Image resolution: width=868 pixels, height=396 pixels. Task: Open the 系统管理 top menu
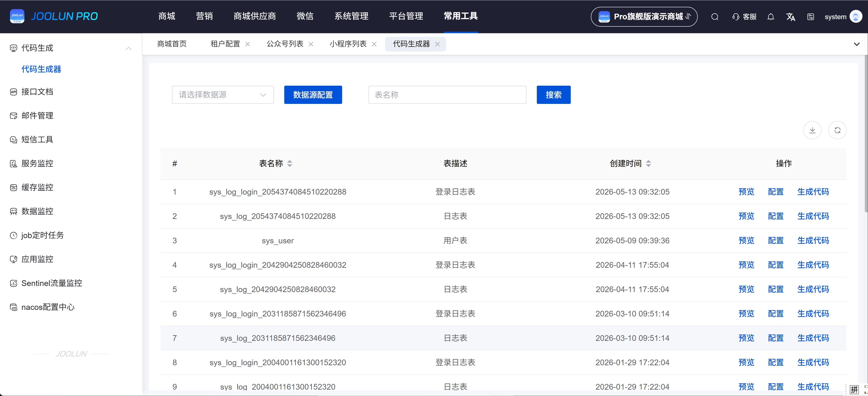click(x=351, y=16)
